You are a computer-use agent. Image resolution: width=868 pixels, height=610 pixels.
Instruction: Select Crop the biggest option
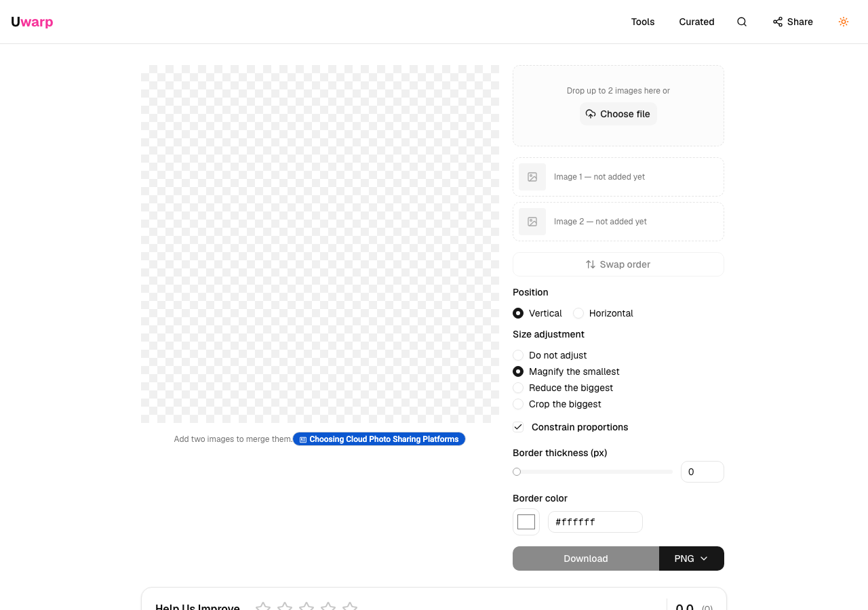518,404
